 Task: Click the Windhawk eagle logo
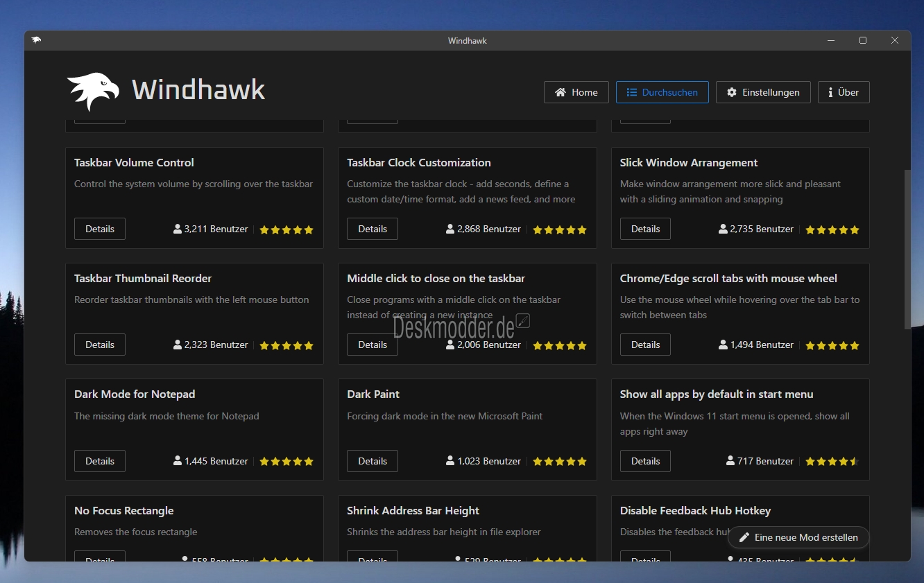(x=93, y=92)
